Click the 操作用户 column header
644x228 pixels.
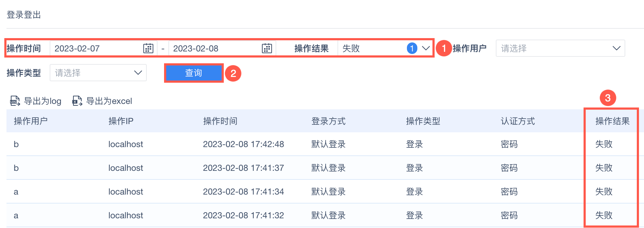[31, 121]
